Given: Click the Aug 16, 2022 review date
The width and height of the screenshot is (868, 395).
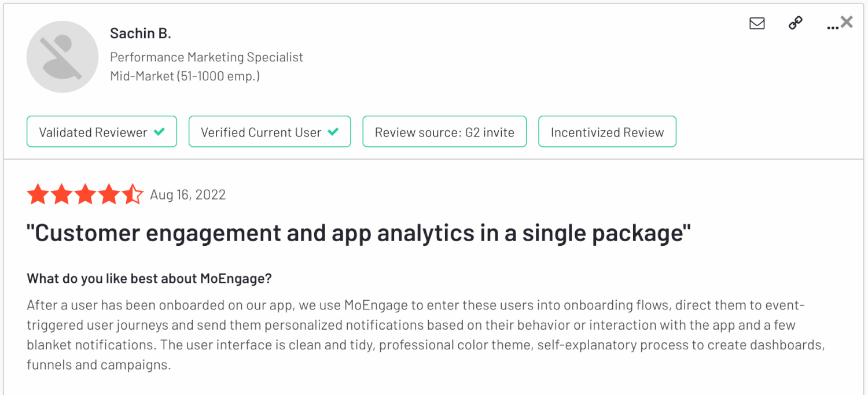Looking at the screenshot, I should [x=188, y=194].
